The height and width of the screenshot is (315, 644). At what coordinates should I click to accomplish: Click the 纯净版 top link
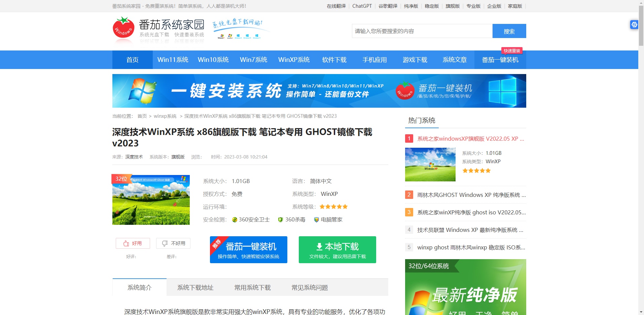[x=411, y=6]
